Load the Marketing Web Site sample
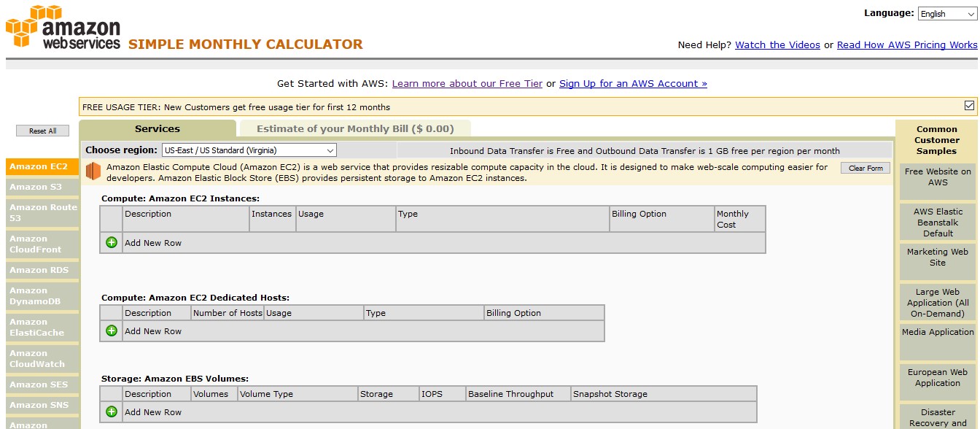 938,262
